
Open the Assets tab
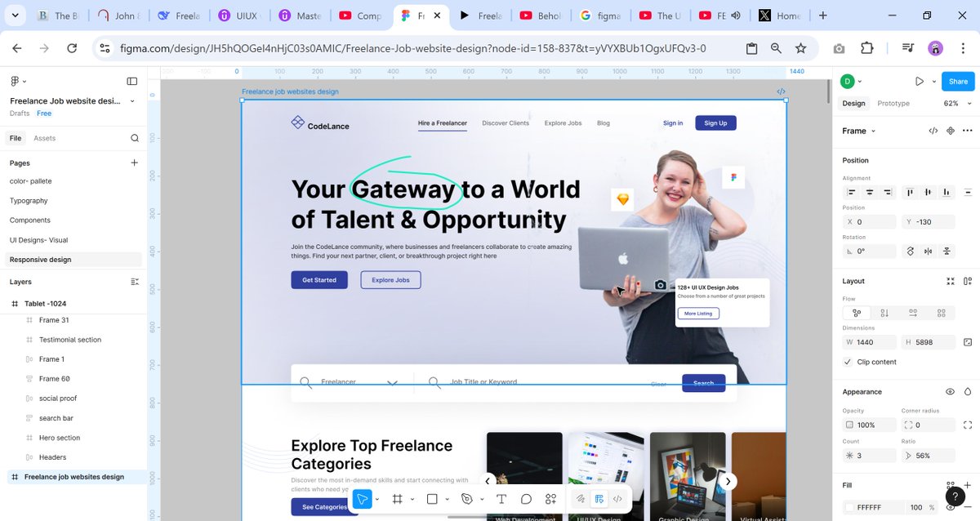(44, 138)
